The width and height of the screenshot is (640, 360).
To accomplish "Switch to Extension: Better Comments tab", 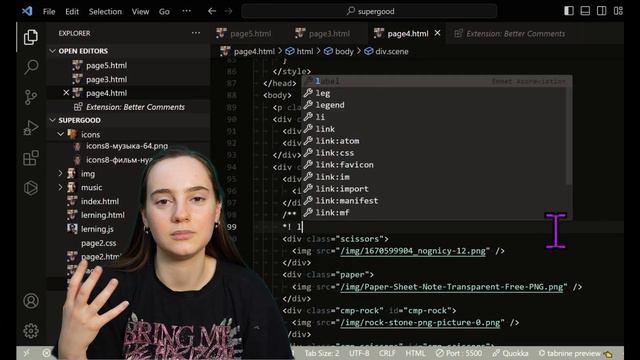I will click(x=510, y=33).
